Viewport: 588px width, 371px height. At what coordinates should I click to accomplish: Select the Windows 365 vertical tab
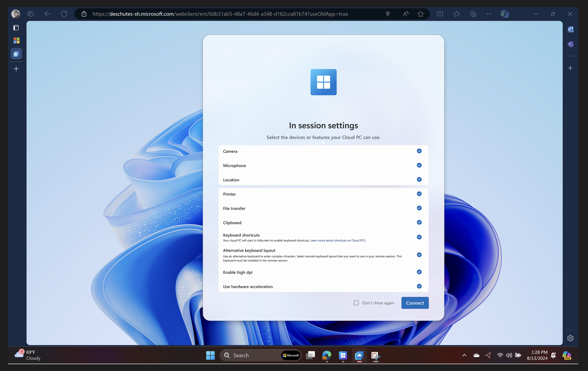tap(16, 54)
